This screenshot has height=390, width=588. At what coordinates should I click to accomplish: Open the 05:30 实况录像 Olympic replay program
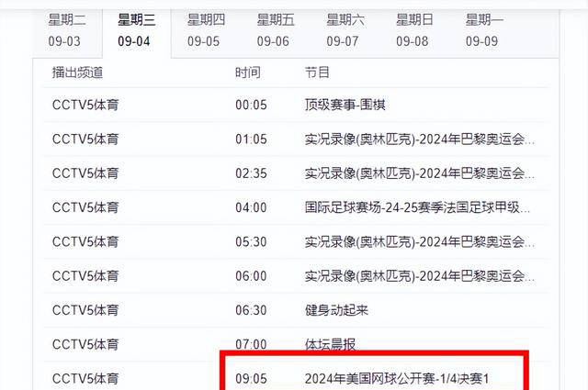pyautogui.click(x=420, y=242)
